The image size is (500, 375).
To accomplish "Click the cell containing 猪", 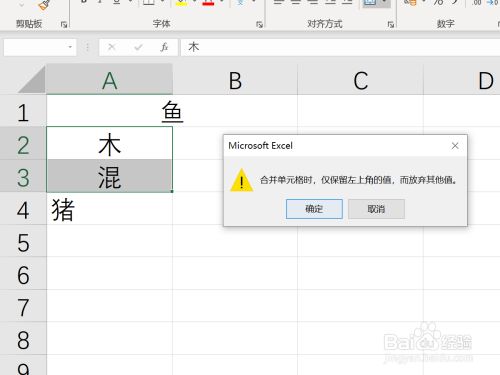I will pyautogui.click(x=109, y=209).
